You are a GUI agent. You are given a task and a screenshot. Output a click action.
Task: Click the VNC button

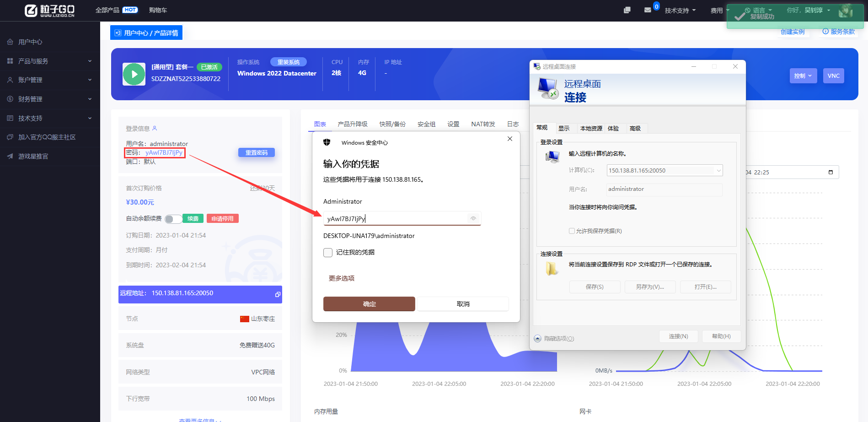(834, 76)
